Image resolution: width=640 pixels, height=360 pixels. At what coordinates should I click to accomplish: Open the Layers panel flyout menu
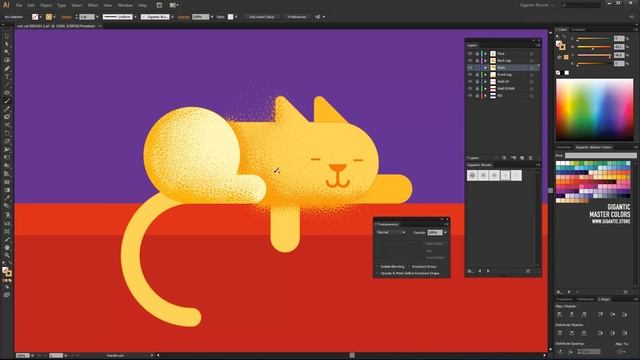pyautogui.click(x=538, y=45)
